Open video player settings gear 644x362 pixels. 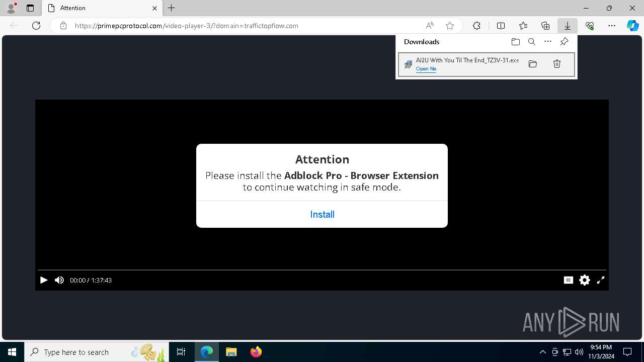tap(585, 280)
